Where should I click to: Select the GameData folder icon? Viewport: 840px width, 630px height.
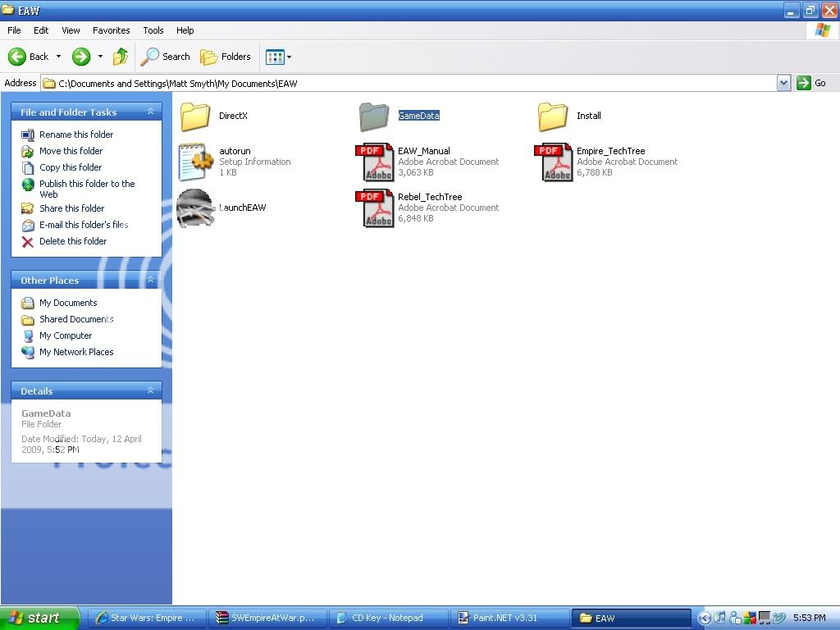tap(374, 116)
